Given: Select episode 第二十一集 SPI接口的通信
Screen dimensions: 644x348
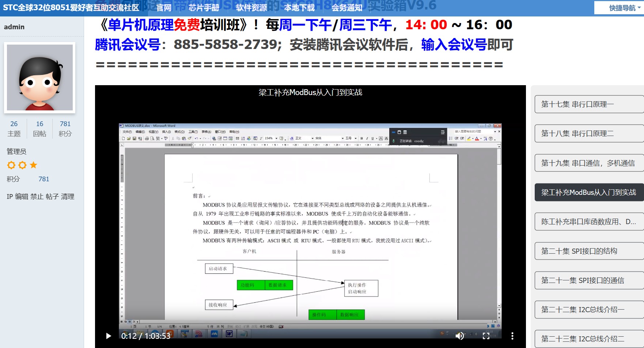Looking at the screenshot, I should [589, 280].
